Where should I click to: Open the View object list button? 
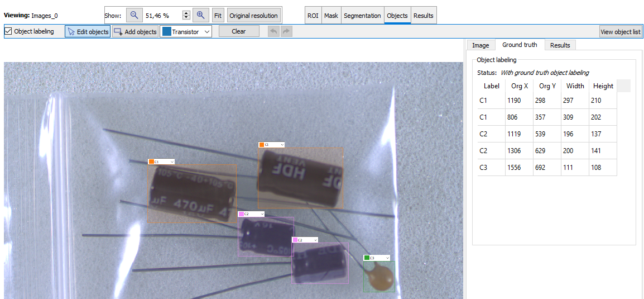point(620,32)
